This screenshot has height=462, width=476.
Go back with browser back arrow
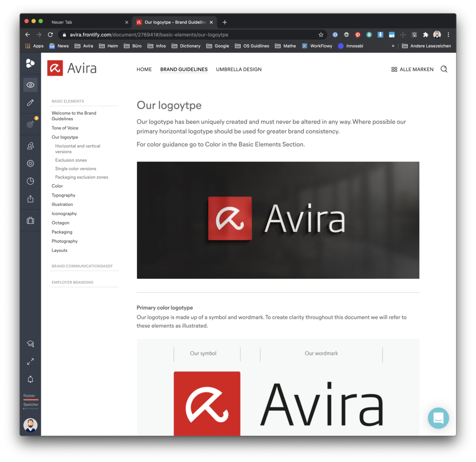(27, 35)
